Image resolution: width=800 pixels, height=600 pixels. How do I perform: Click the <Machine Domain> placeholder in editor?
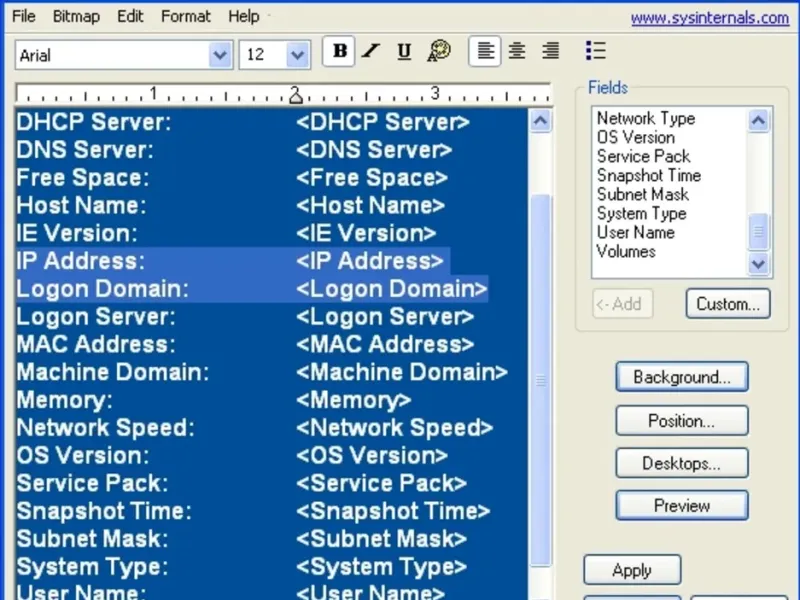[x=402, y=372]
